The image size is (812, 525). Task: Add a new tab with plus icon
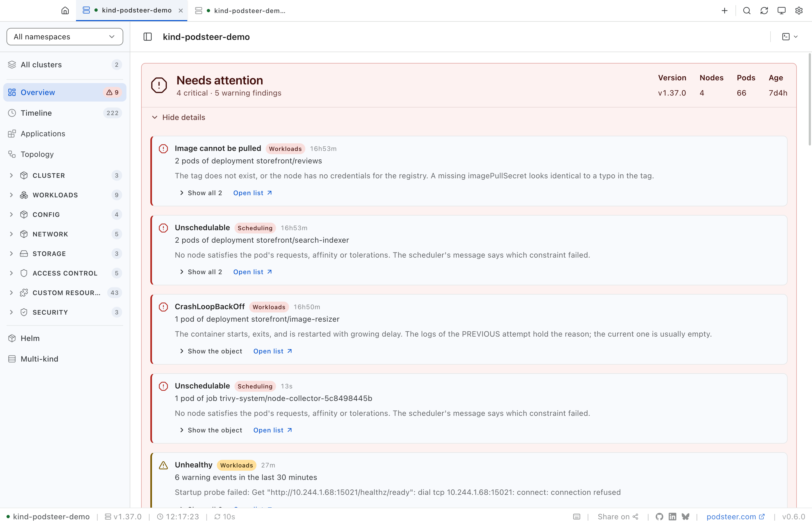coord(724,11)
